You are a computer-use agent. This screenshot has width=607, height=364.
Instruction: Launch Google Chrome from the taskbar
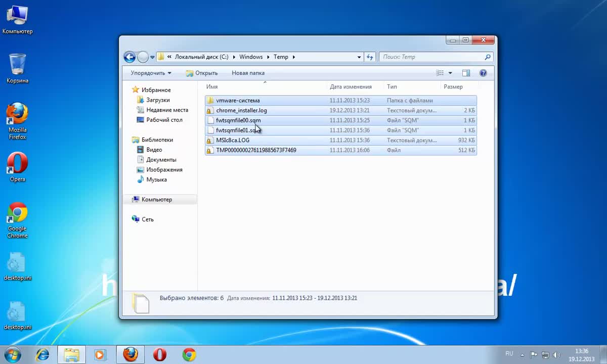[x=189, y=355]
